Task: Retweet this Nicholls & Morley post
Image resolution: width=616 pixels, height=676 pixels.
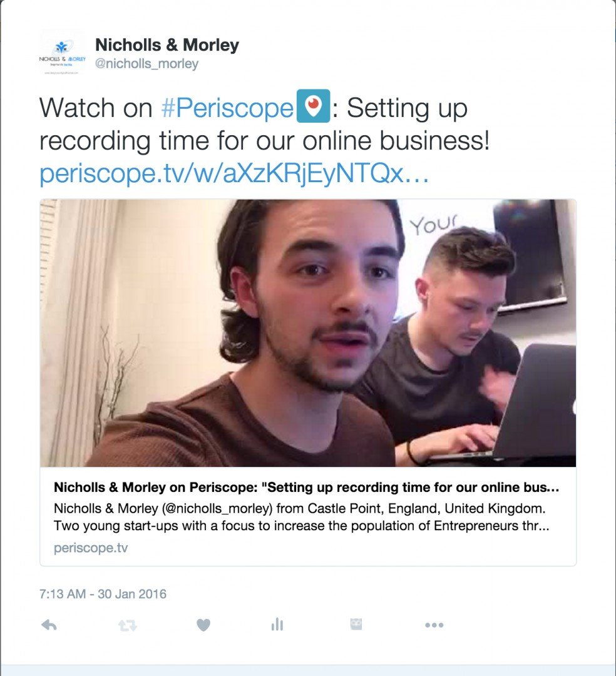Action: point(128,625)
